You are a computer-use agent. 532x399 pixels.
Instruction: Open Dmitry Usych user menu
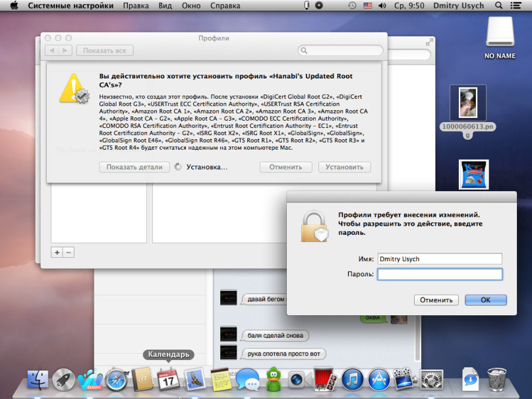coord(458,6)
